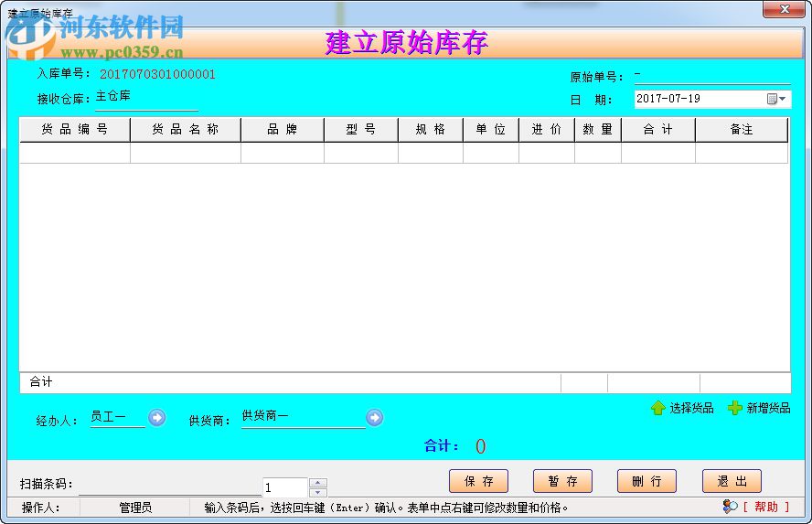Image resolution: width=812 pixels, height=524 pixels.
Task: Click the 原始单号 input field
Action: [x=712, y=76]
